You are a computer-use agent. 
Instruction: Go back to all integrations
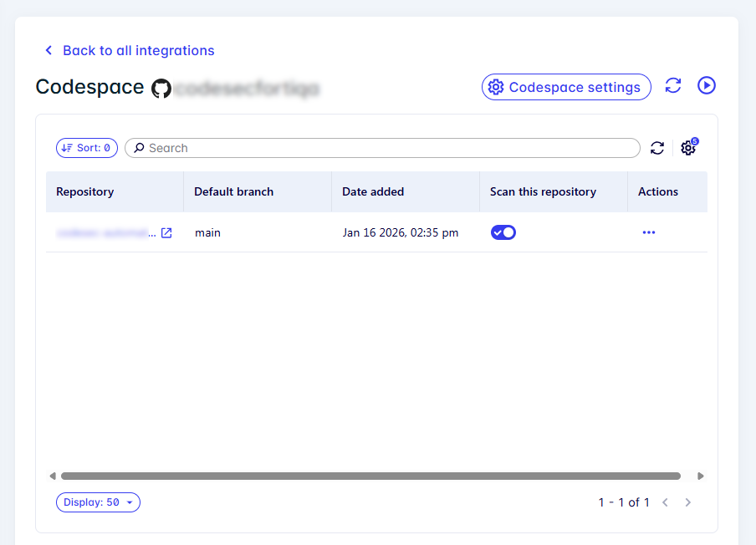pos(130,51)
